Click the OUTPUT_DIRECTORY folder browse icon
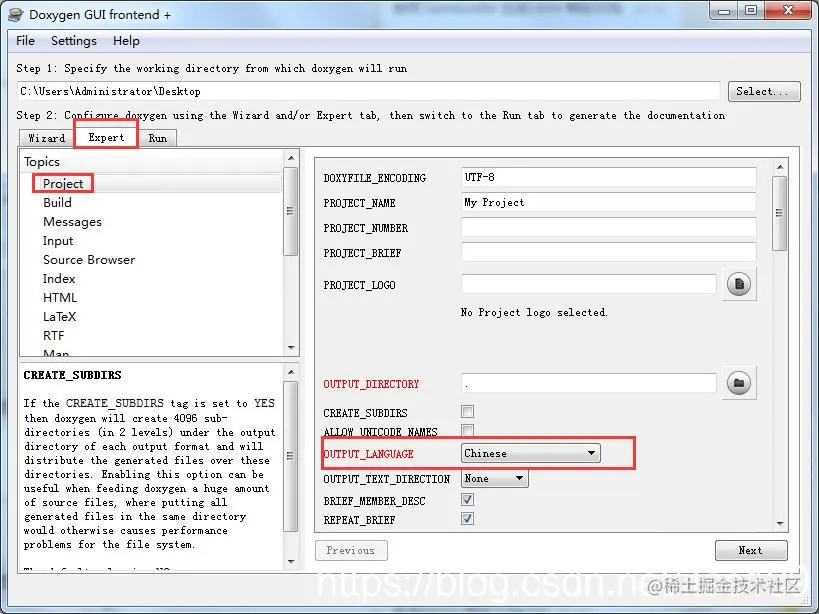This screenshot has width=819, height=614. pyautogui.click(x=739, y=383)
